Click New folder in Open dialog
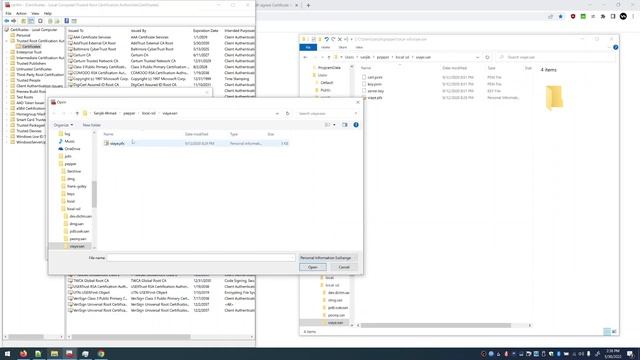640x360 pixels. (92, 125)
